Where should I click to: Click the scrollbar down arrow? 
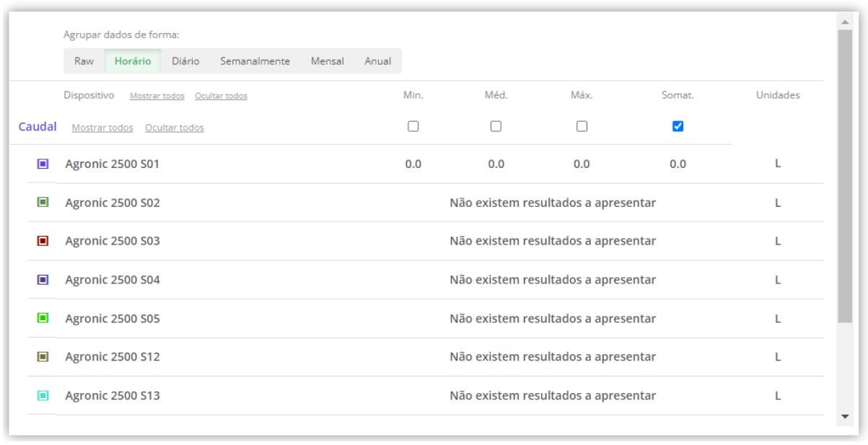(845, 417)
